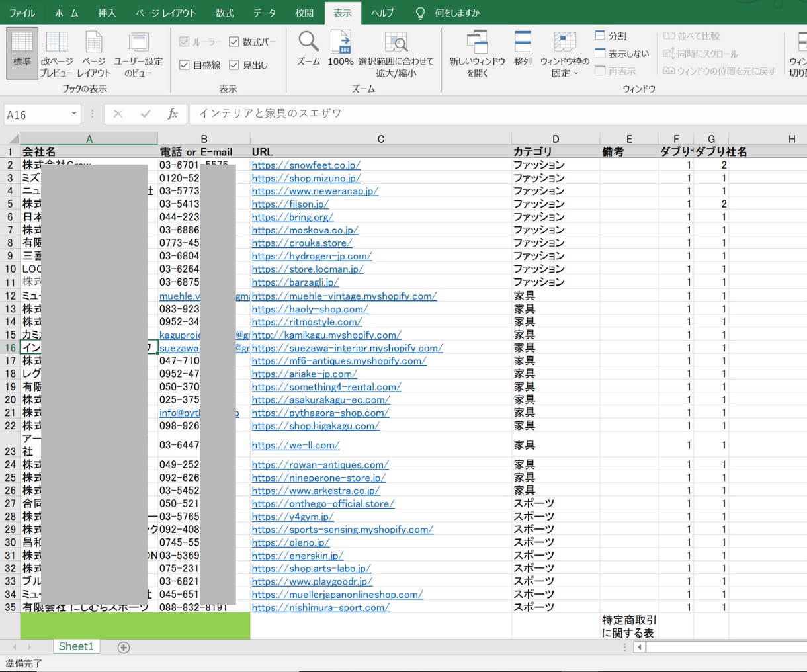This screenshot has width=807, height=672.
Task: Open the 数式 tab
Action: (224, 13)
